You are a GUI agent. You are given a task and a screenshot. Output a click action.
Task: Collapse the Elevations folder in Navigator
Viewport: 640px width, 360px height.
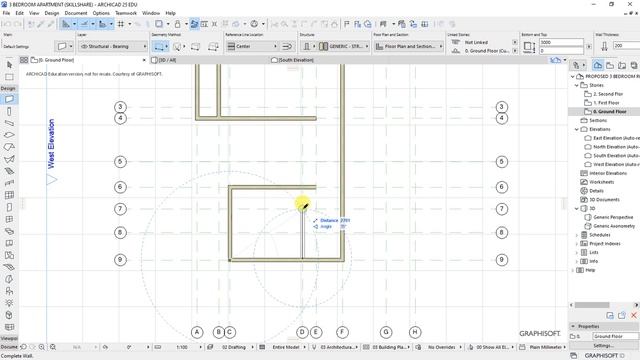tap(576, 129)
